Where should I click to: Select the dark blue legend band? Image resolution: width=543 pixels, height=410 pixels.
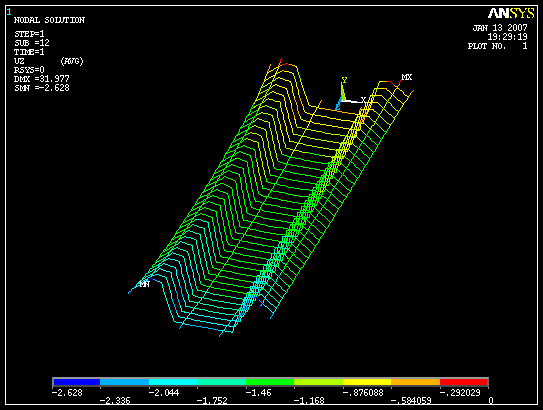[x=77, y=382]
